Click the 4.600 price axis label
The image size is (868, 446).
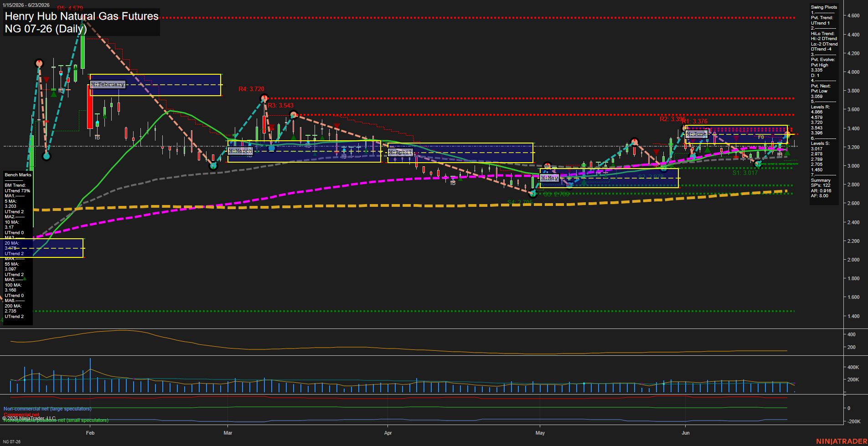click(x=853, y=15)
